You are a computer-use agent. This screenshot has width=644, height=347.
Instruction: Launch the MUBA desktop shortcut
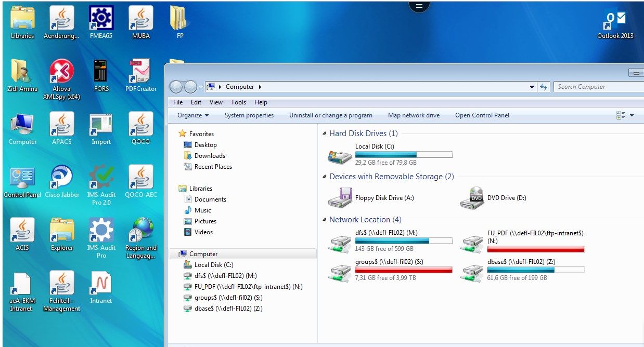point(141,23)
